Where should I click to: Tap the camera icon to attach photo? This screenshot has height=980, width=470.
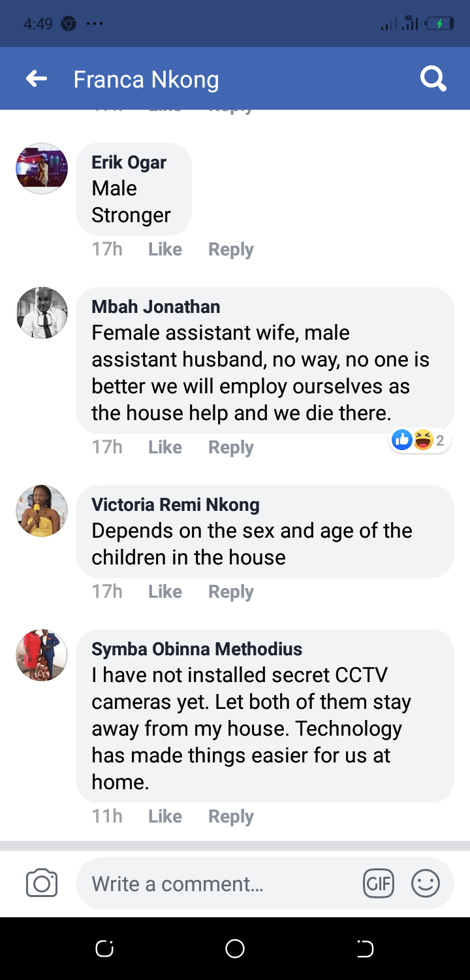coord(42,884)
